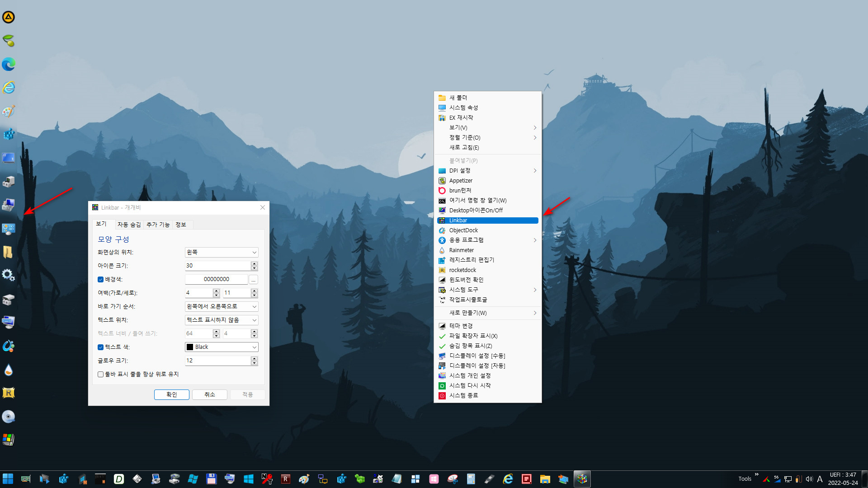
Task: Click IME A indicator in tray
Action: tap(820, 479)
